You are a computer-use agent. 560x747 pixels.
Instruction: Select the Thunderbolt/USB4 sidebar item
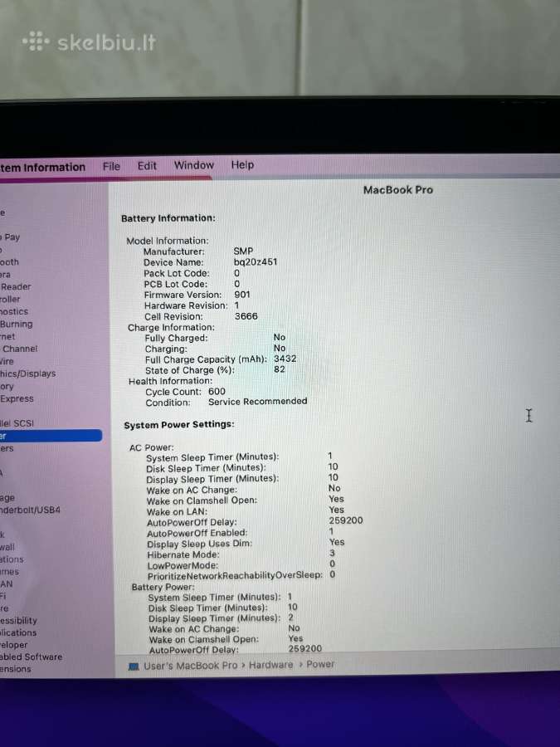[x=30, y=510]
